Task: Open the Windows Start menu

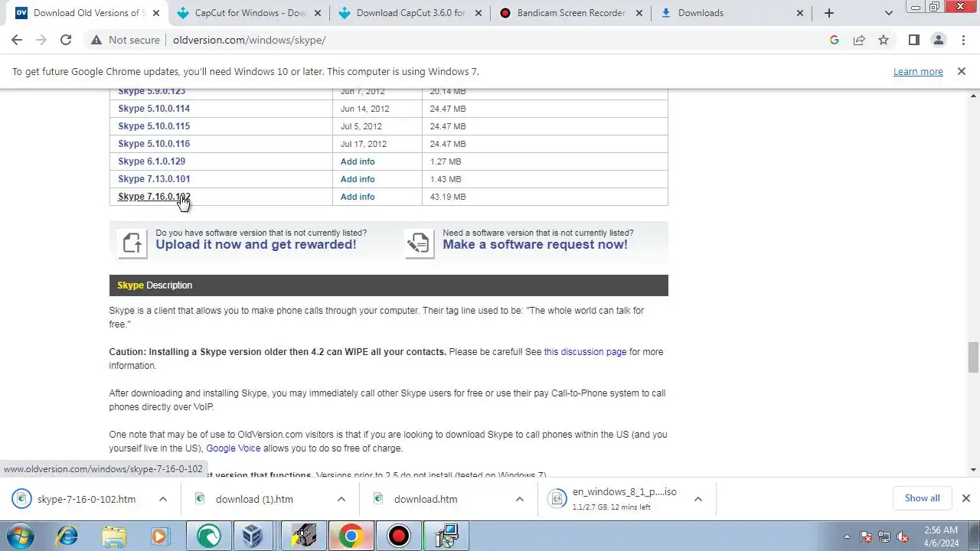Action: [21, 536]
